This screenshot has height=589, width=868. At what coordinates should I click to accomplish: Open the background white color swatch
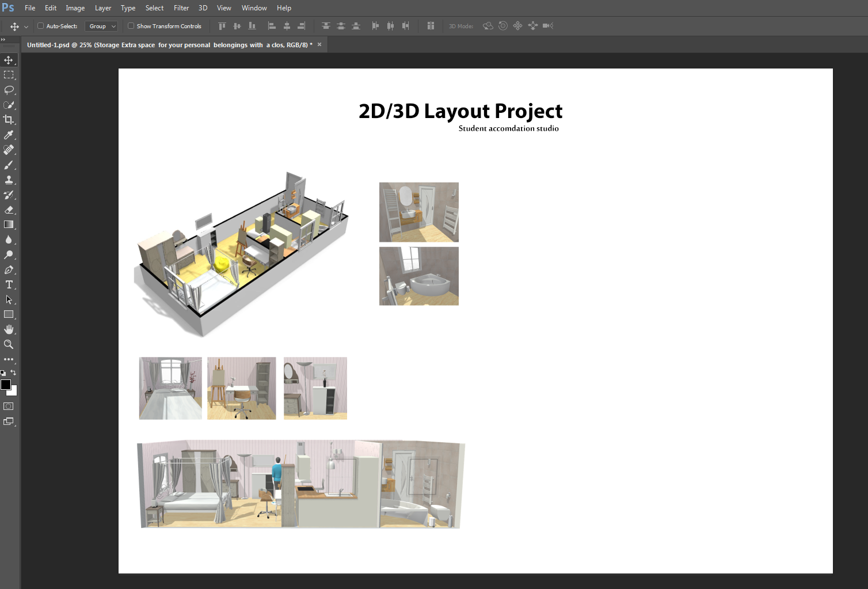click(14, 392)
